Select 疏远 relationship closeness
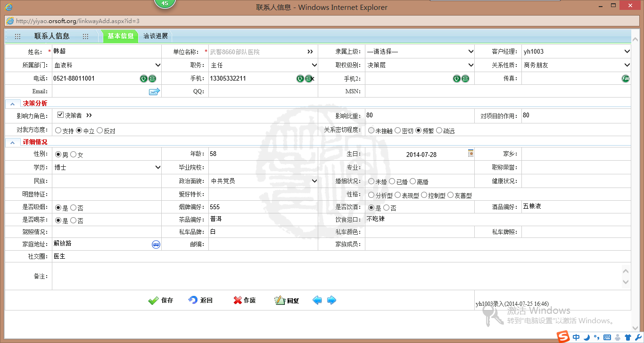This screenshot has height=343, width=644. pyautogui.click(x=439, y=131)
